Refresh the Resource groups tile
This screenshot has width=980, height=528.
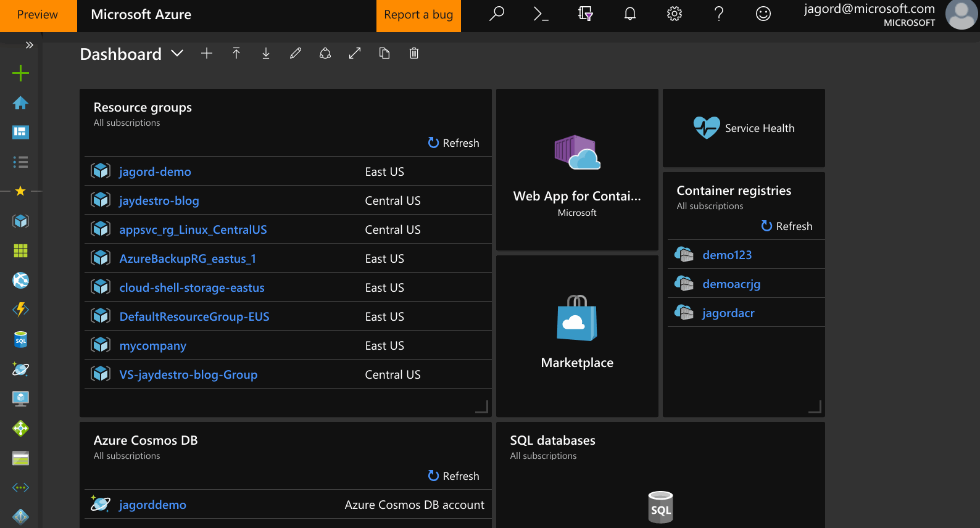pos(454,142)
